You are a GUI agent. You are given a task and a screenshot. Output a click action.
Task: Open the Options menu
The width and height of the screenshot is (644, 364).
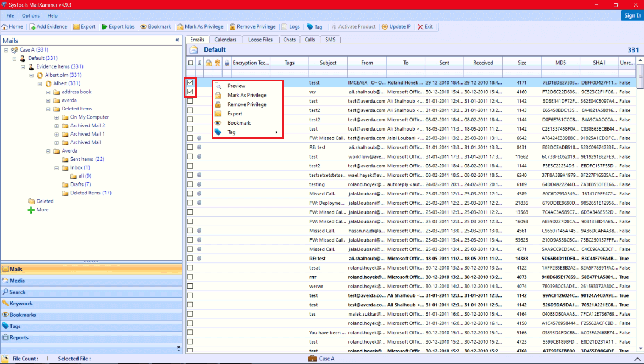pyautogui.click(x=30, y=15)
